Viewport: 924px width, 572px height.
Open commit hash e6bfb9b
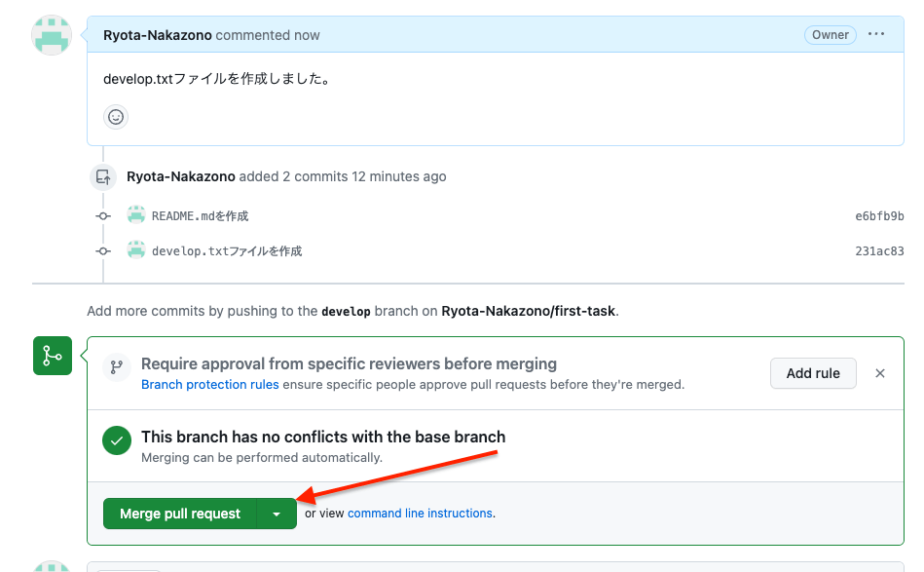point(879,216)
